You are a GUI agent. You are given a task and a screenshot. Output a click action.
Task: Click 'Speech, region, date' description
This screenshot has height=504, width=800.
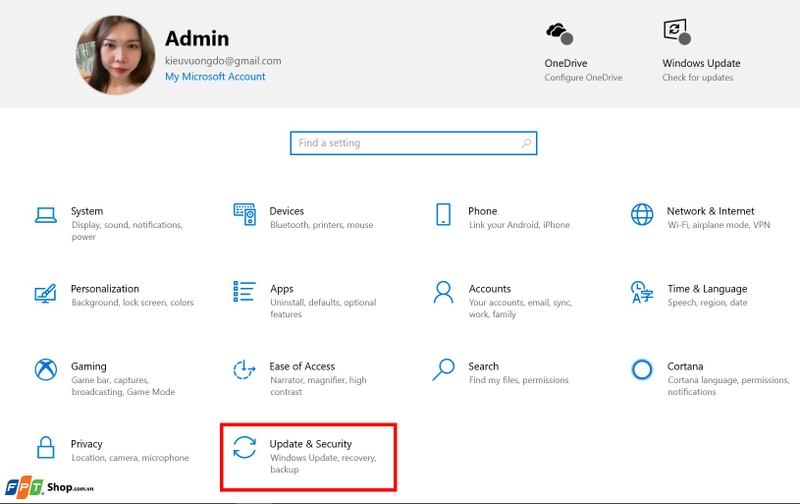(x=707, y=303)
